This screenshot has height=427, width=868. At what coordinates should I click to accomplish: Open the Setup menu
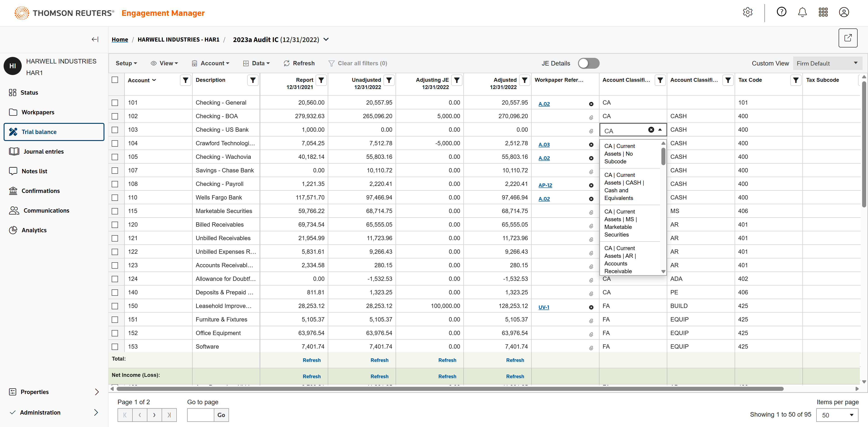point(126,63)
